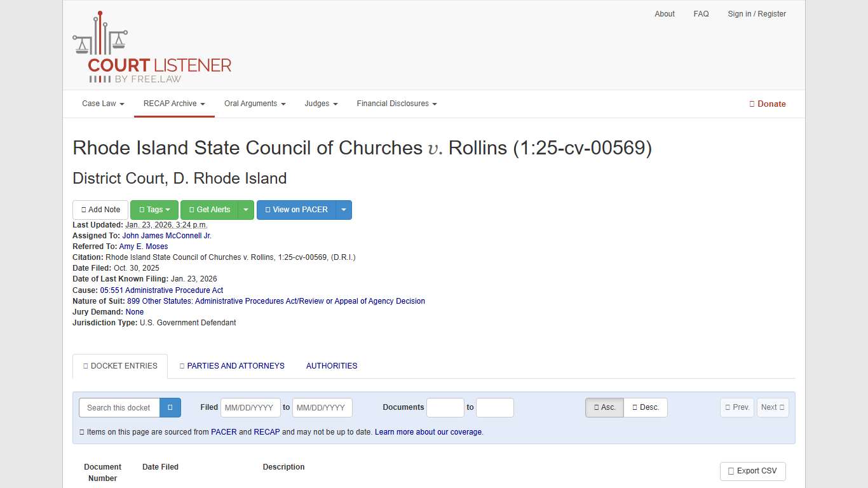The image size is (868, 488).
Task: Open Tags using the green tag icon
Action: pos(154,210)
